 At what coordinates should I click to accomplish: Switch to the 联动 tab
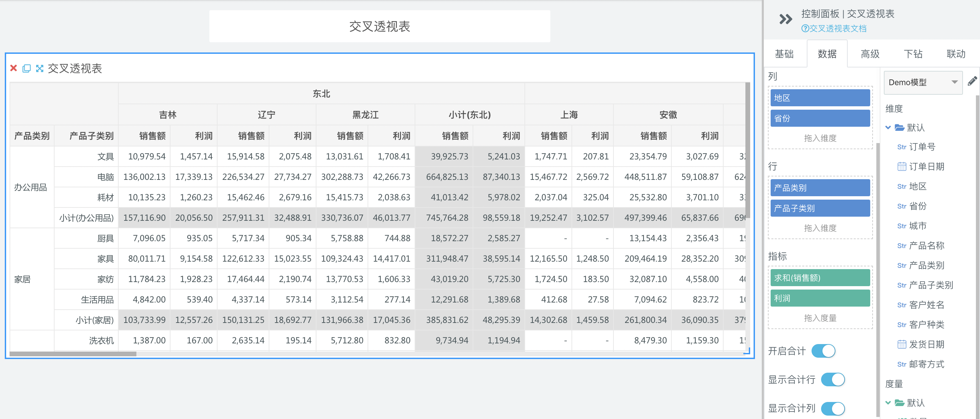(x=956, y=54)
